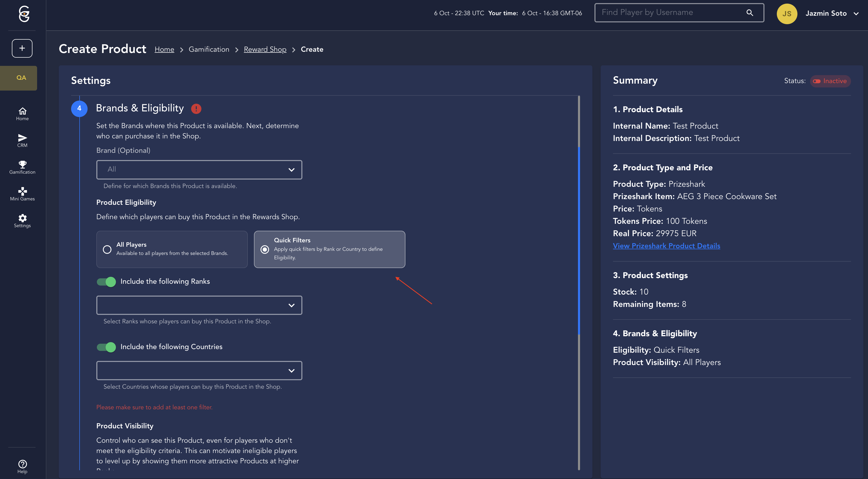Click the Find Player by Username field
Image resolution: width=868 pixels, height=479 pixels.
[670, 13]
